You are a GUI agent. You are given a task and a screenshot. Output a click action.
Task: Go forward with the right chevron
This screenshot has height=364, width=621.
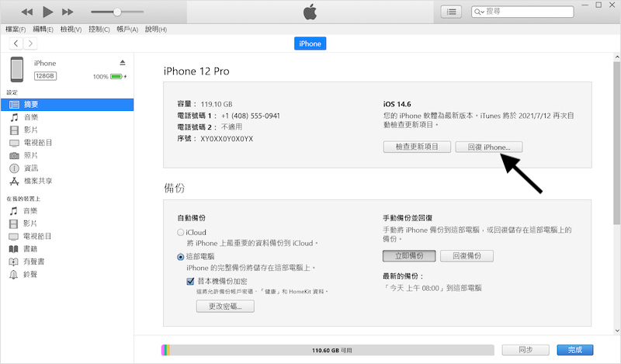point(30,43)
